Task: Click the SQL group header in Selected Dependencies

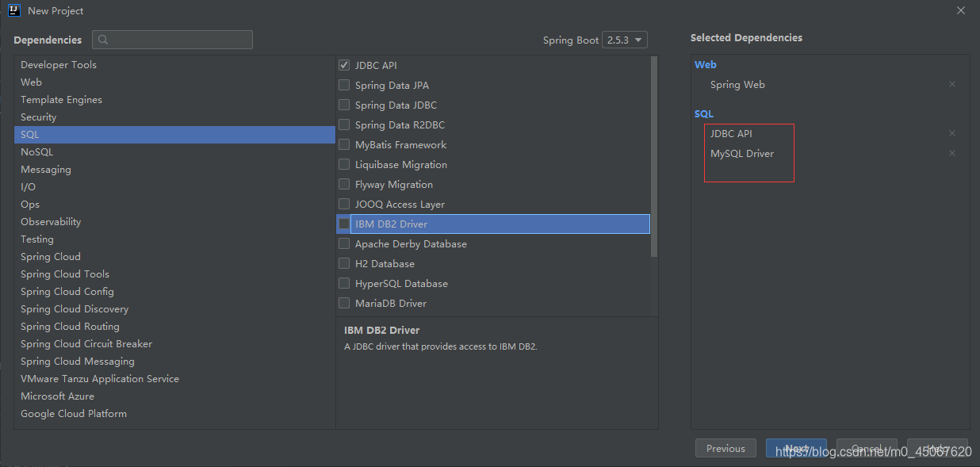Action: click(x=704, y=114)
